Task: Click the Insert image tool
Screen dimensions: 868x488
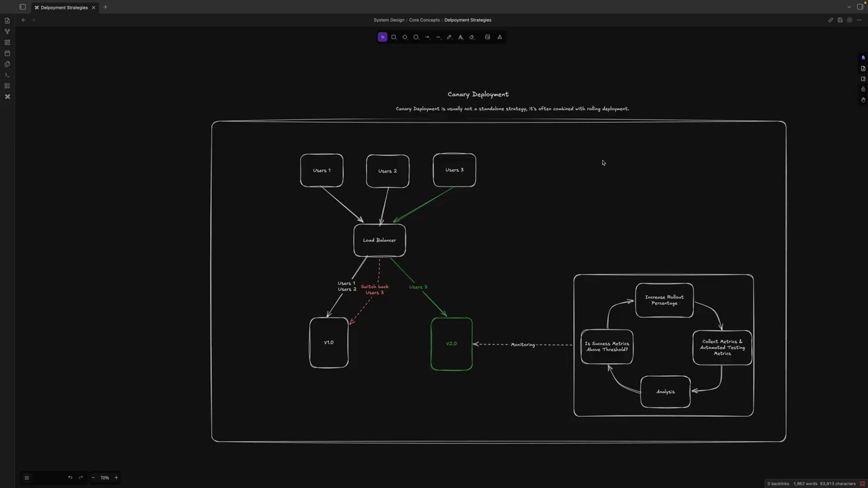Action: [x=487, y=37]
